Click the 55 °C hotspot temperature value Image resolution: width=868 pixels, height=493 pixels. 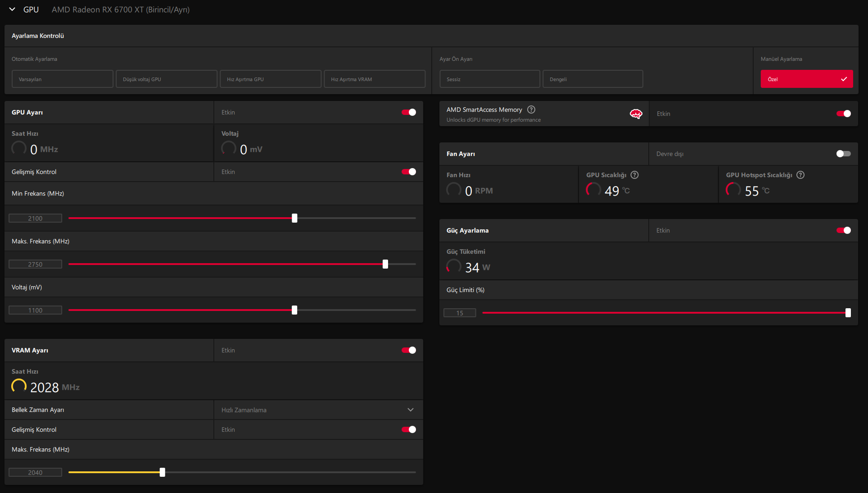757,191
